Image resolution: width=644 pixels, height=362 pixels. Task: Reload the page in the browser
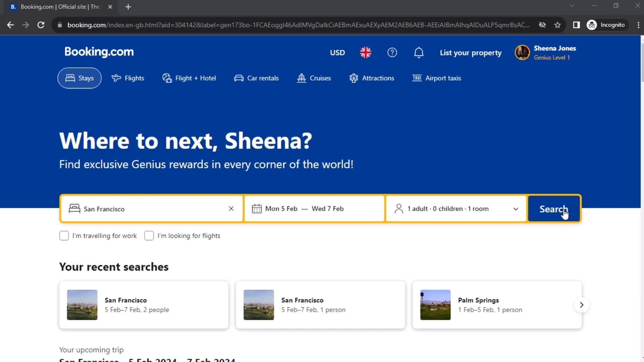click(41, 25)
